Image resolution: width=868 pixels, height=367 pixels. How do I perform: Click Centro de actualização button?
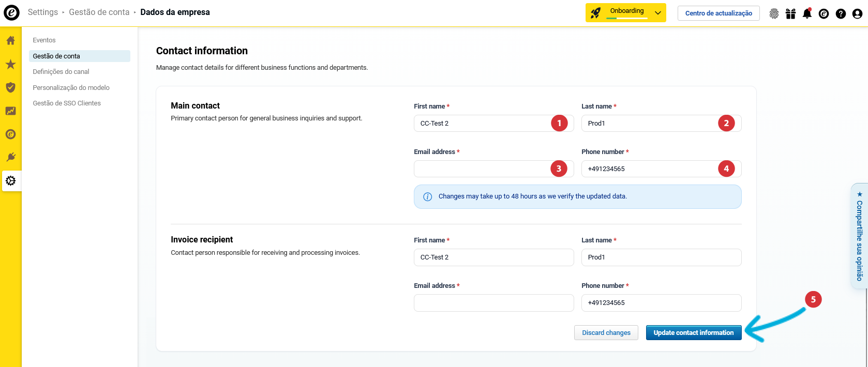pos(719,13)
